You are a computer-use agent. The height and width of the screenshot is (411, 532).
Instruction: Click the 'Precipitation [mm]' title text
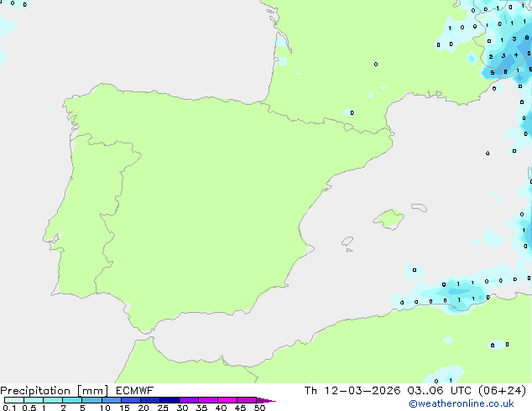(x=55, y=391)
